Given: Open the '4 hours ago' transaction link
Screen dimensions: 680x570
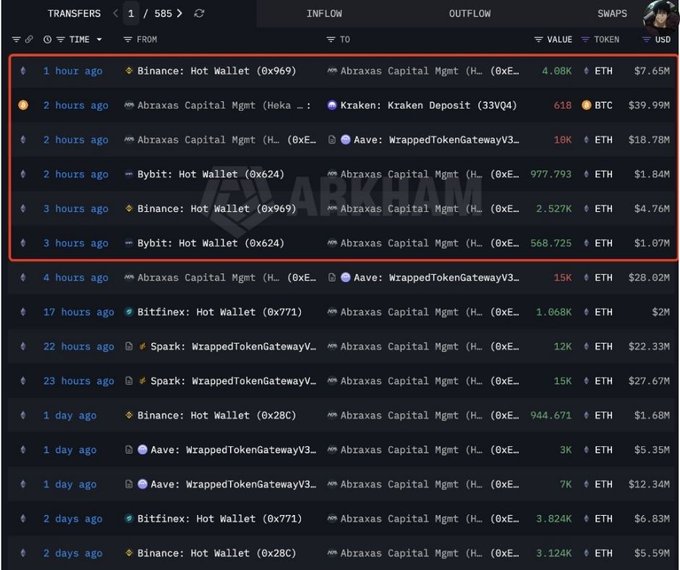Looking at the screenshot, I should coord(75,278).
